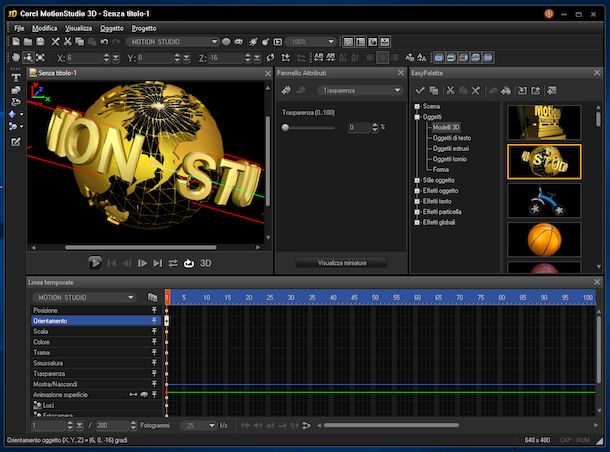Click the Edit object pencil icon
Viewport: 610px width, 452px height.
[x=16, y=142]
